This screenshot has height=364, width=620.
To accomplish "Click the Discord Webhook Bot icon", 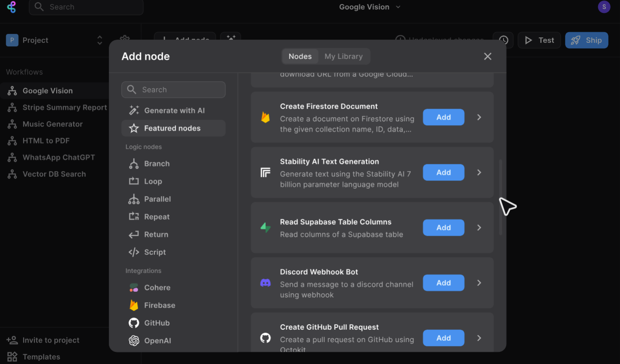I will tap(265, 282).
